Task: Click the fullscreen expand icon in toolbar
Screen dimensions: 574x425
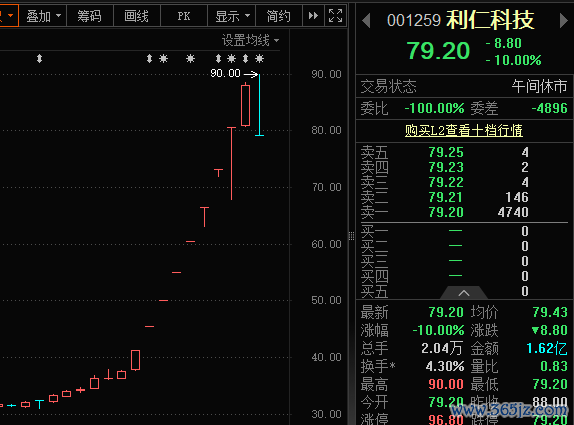Action: pos(335,16)
